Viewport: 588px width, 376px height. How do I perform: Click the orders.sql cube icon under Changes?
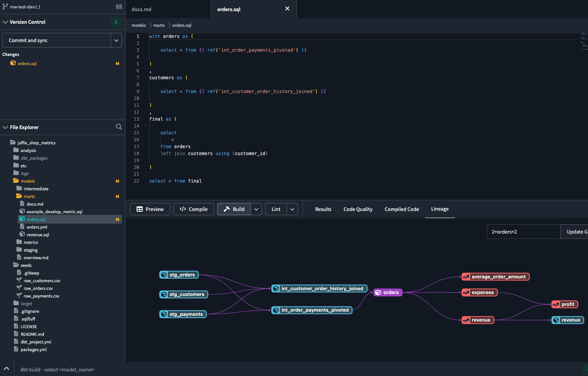[13, 63]
